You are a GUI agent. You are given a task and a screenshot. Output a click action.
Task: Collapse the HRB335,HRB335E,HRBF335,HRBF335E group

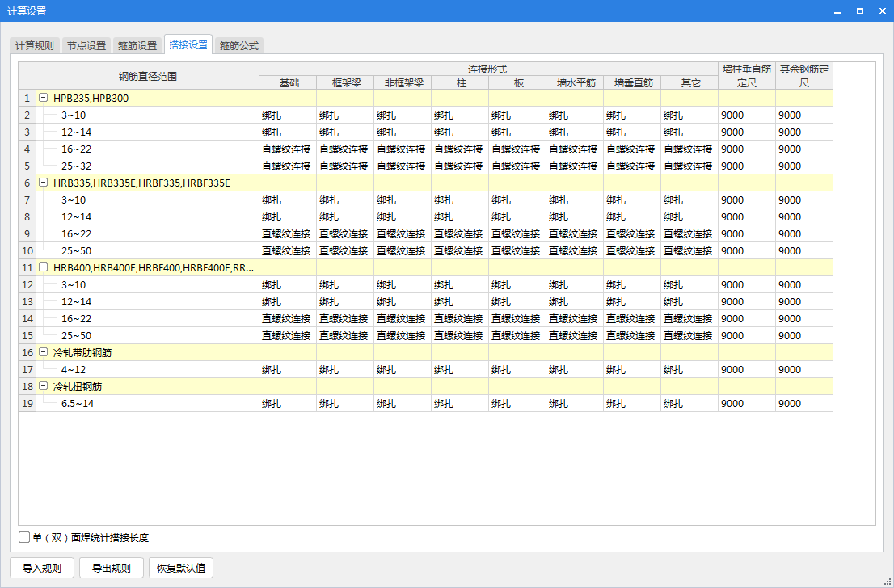click(43, 183)
